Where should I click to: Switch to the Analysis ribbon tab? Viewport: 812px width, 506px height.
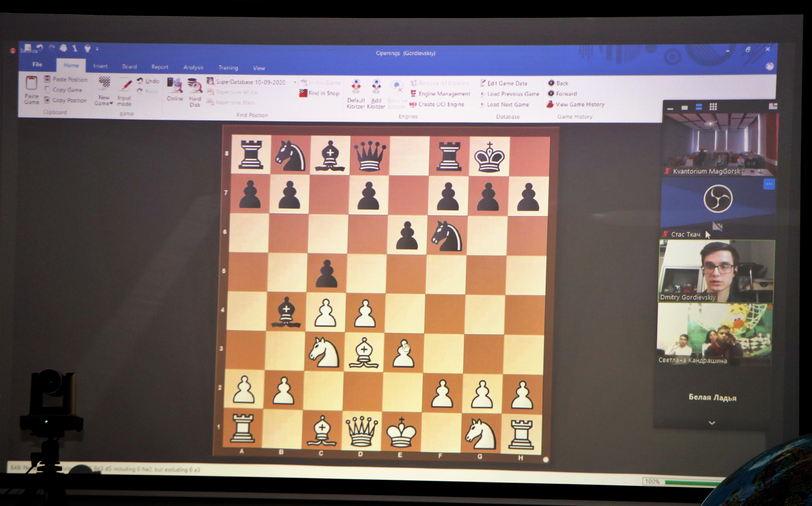point(193,67)
